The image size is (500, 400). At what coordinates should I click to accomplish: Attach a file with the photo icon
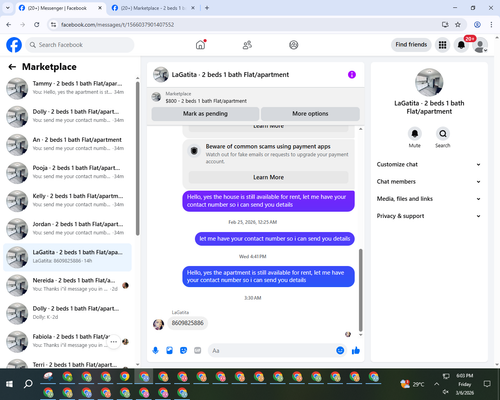click(169, 350)
